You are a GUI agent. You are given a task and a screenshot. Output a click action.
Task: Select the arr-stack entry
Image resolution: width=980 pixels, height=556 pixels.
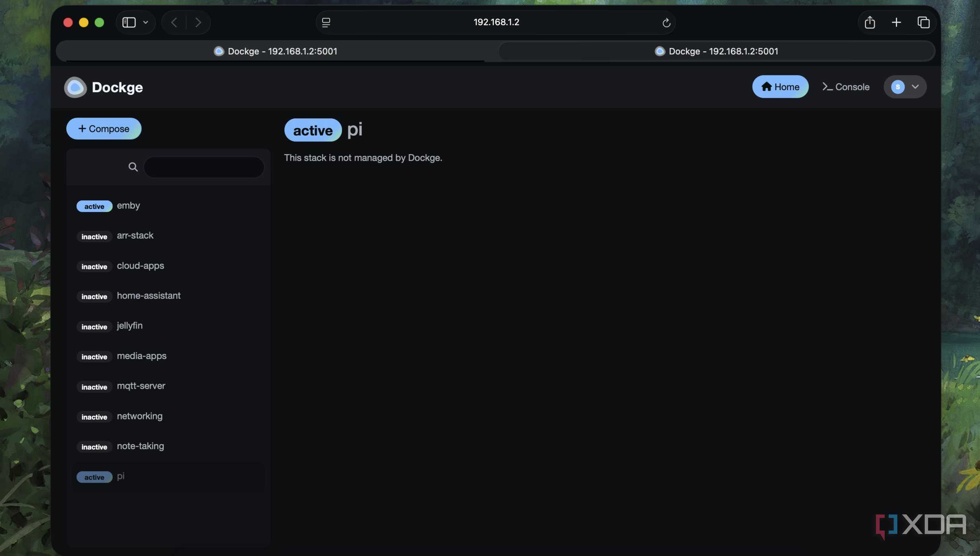168,236
